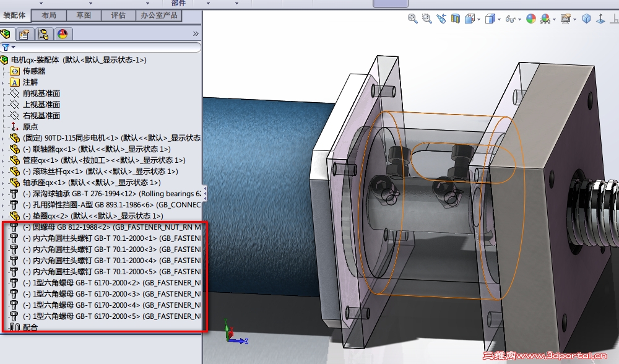The image size is (619, 364).
Task: Select 内六角圆柱头螺钉 GB-T 70.1-2000<1>
Action: (x=112, y=238)
